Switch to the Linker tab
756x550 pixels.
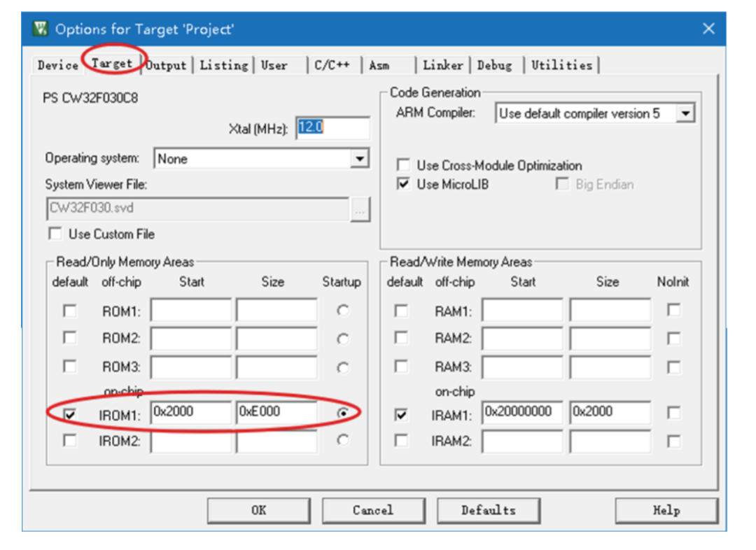tap(442, 65)
